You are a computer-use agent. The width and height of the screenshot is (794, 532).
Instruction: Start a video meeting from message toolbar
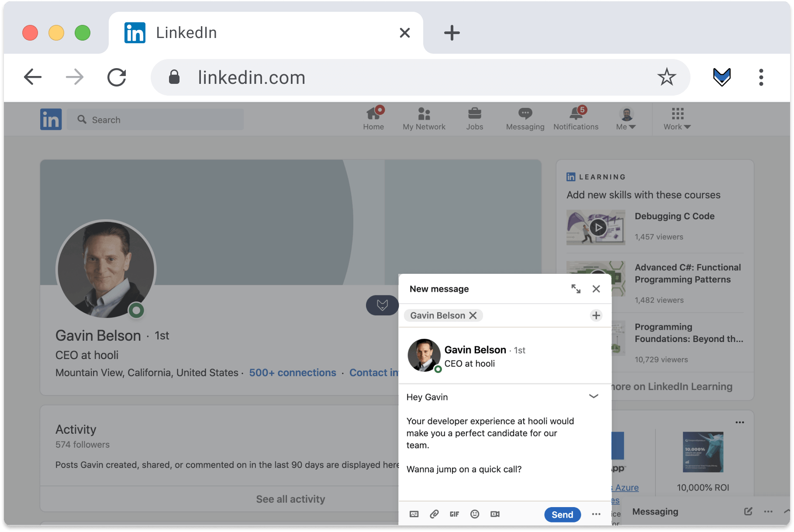tap(495, 514)
